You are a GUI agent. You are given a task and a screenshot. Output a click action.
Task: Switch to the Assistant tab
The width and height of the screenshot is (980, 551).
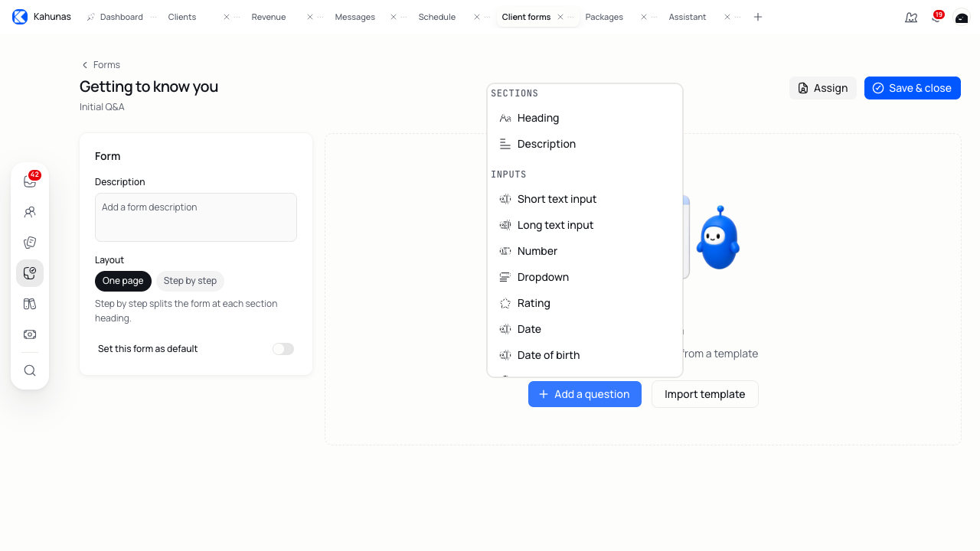point(687,17)
